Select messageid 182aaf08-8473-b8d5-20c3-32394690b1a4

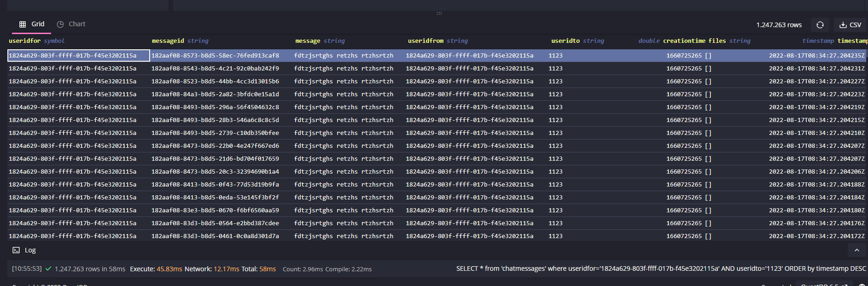point(215,171)
